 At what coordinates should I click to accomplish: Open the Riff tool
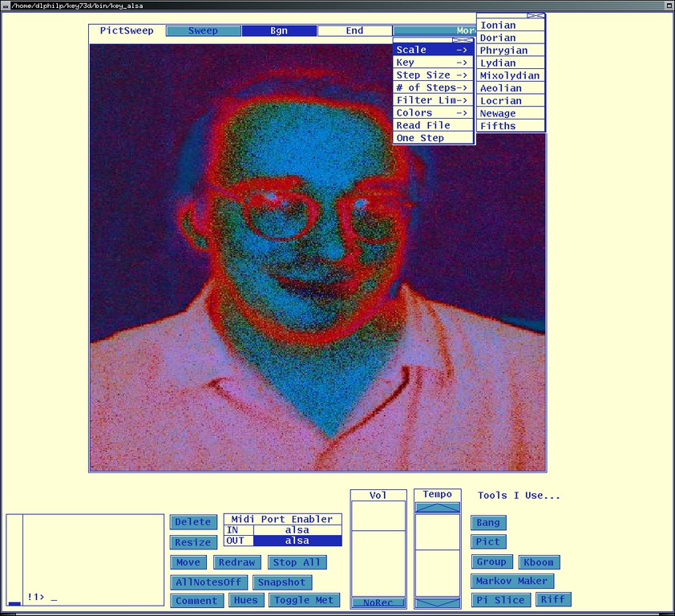pos(552,599)
